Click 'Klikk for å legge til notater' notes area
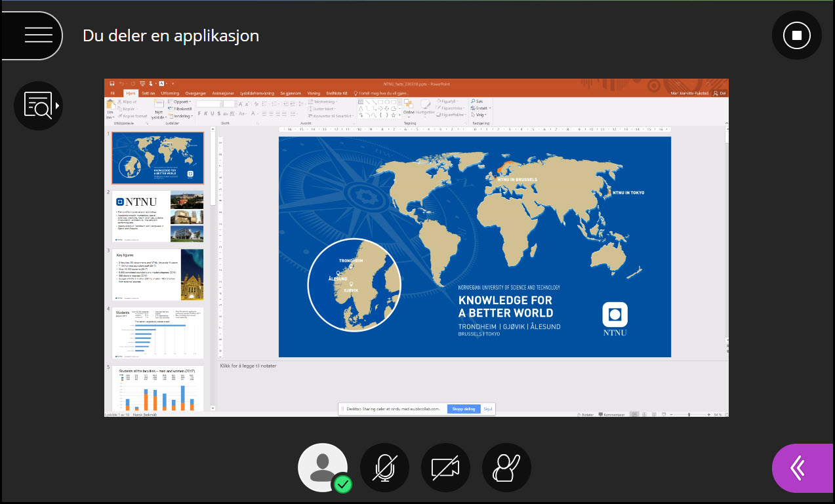The width and height of the screenshot is (835, 504). pos(248,366)
